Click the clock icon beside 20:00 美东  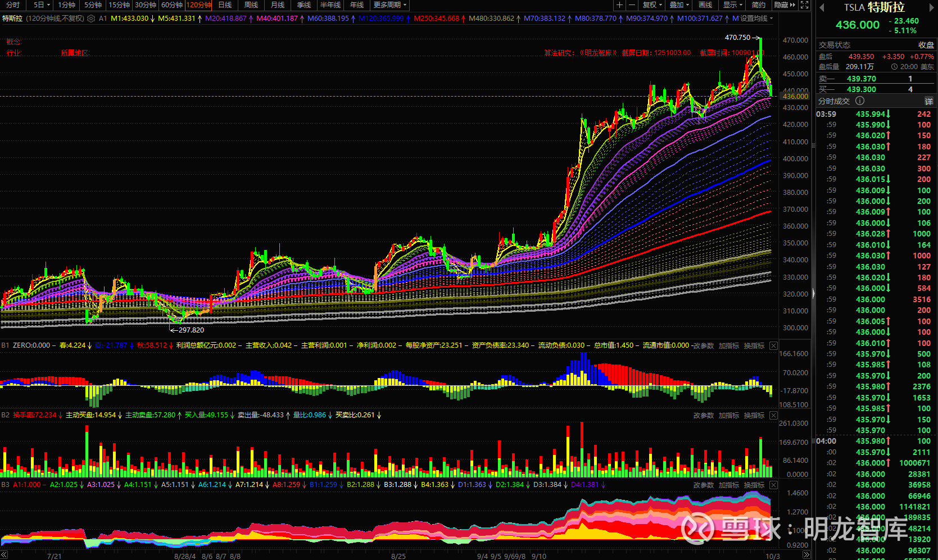(894, 67)
